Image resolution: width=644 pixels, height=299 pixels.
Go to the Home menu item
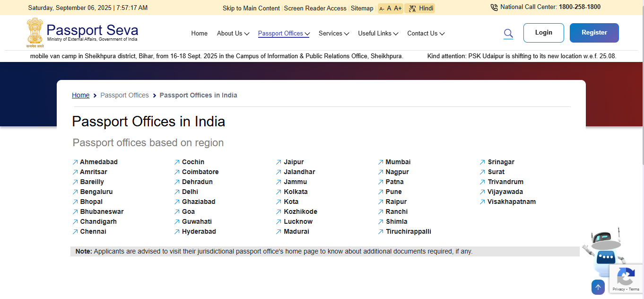(199, 33)
